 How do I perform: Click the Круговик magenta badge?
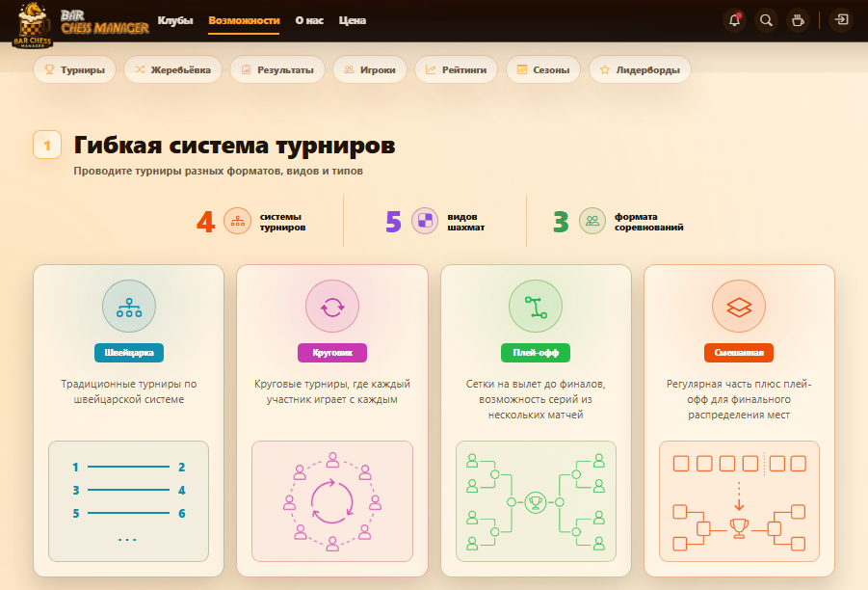332,352
